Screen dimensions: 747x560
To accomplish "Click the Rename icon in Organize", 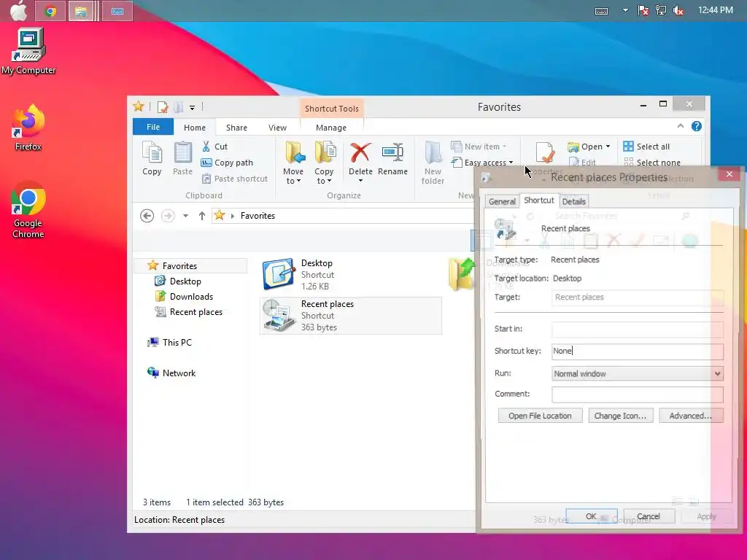I will click(392, 159).
